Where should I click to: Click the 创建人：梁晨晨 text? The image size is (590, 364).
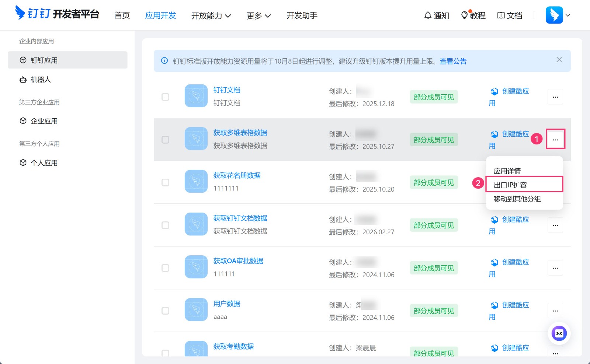[352, 348]
